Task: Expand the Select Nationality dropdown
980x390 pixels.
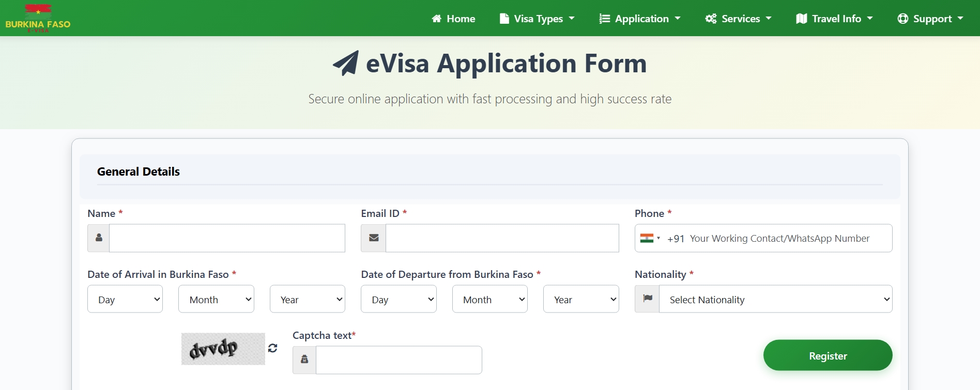Action: click(x=775, y=299)
